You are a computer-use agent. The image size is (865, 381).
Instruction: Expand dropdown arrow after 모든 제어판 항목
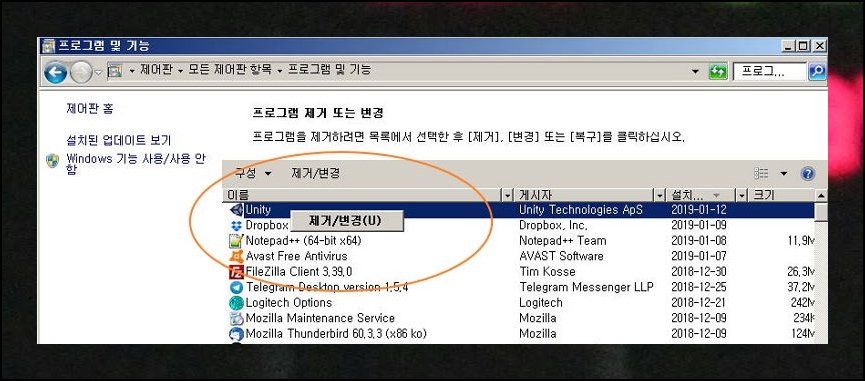tap(280, 71)
